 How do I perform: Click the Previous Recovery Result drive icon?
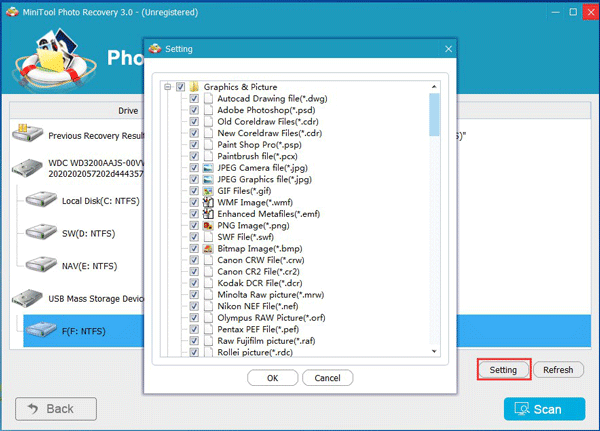[x=27, y=133]
